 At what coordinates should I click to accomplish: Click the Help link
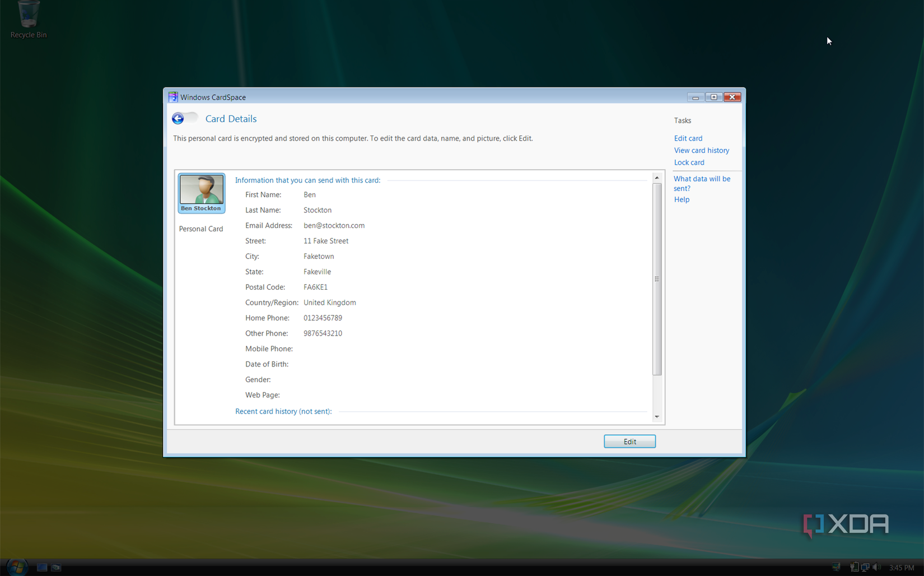coord(682,199)
